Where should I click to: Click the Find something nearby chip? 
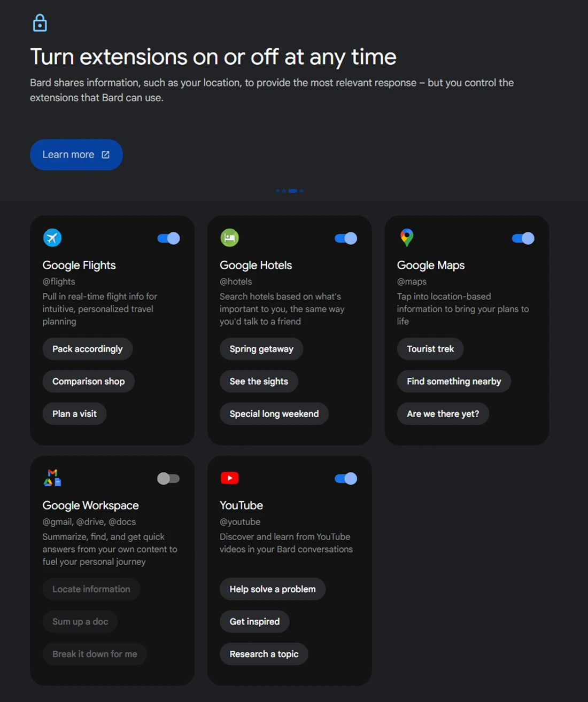coord(454,381)
